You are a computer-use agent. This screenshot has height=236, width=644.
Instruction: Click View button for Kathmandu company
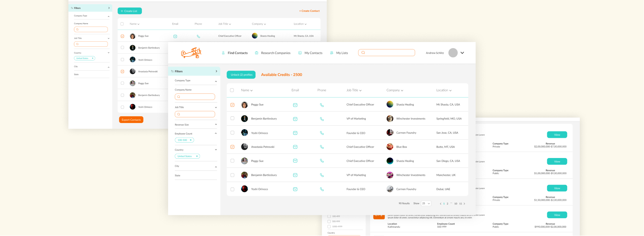(557, 215)
